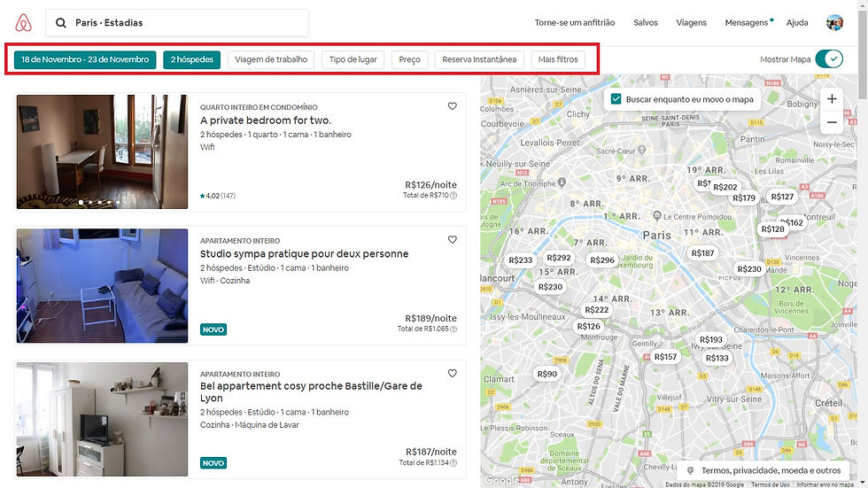Click 'Termos, privacidade, moeda e outros'
Viewport: 868px width, 488px height.
pos(763,470)
